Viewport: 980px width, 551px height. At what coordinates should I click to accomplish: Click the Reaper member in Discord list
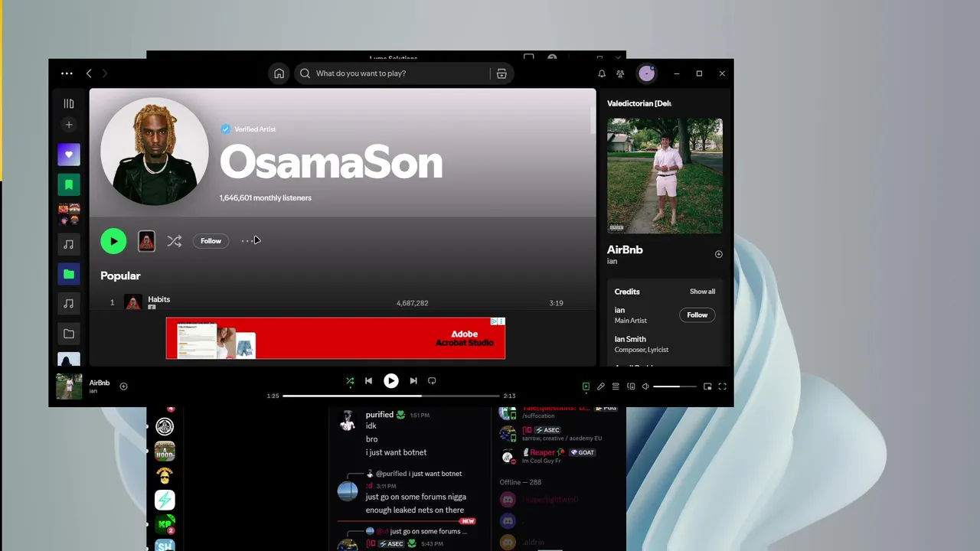pos(542,452)
